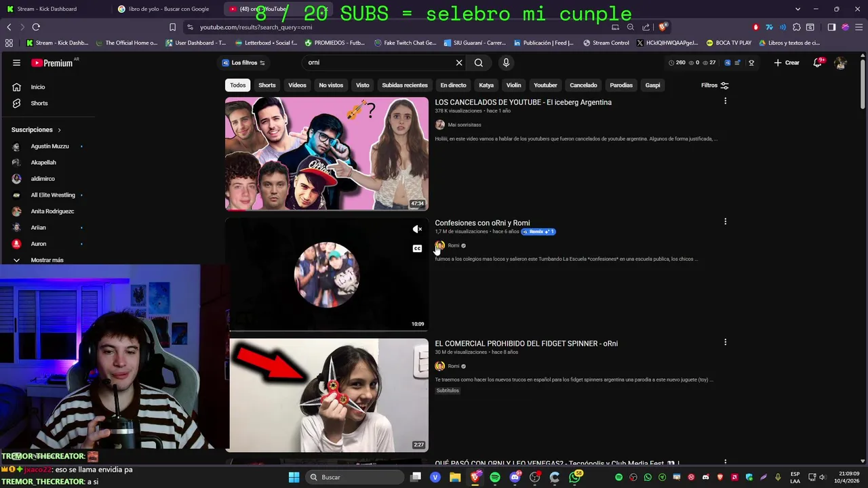
Task: Select the Subidas recientes chip
Action: tap(405, 85)
